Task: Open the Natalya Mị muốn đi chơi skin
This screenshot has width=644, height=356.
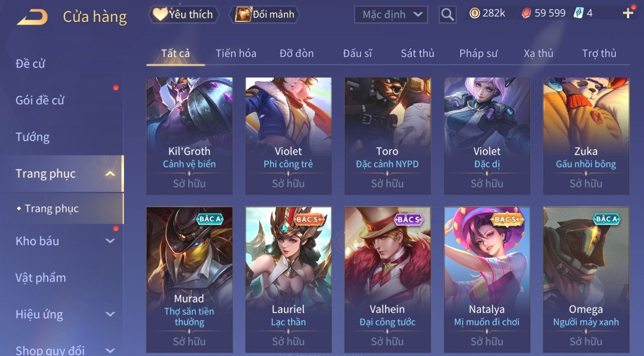Action: [487, 280]
